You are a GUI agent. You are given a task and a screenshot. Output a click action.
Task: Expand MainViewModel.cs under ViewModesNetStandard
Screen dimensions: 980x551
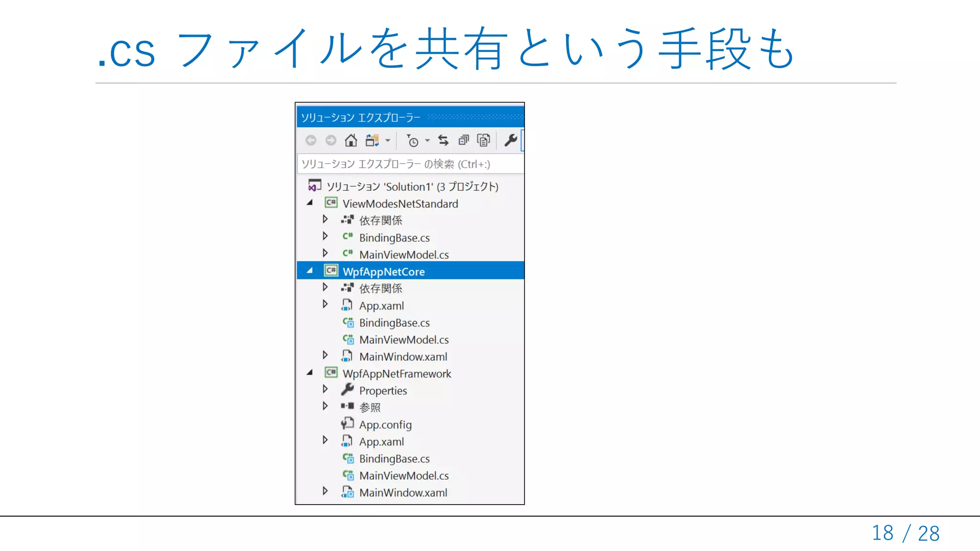[325, 253]
